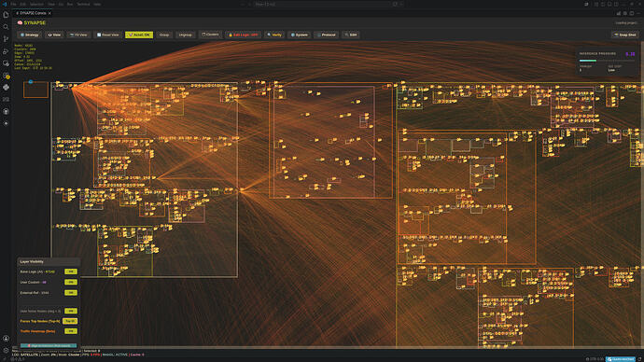Open the File menu
Viewport: 644px width, 362px height.
coord(13,4)
